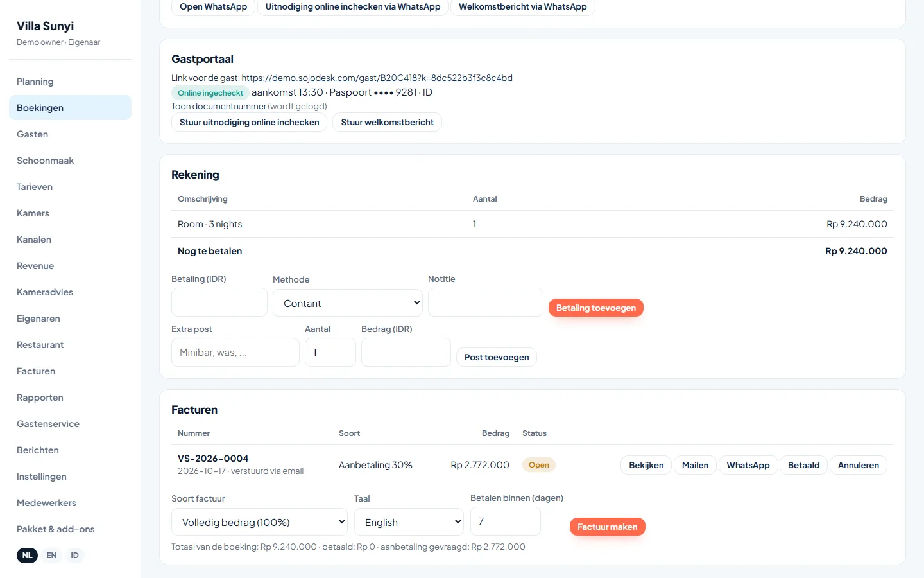Viewport: 924px width, 578px height.
Task: Open the Taal language dropdown
Action: click(x=409, y=522)
